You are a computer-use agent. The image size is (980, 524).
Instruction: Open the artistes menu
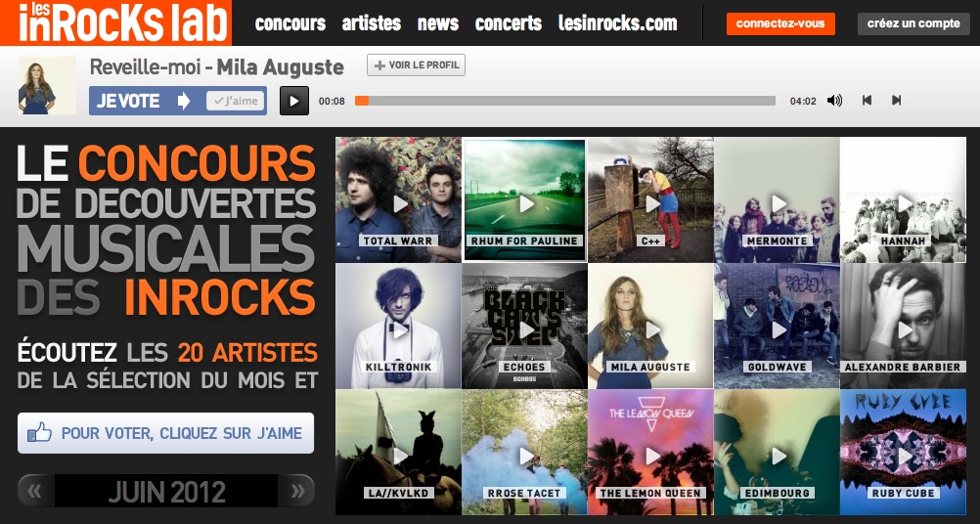[x=372, y=23]
